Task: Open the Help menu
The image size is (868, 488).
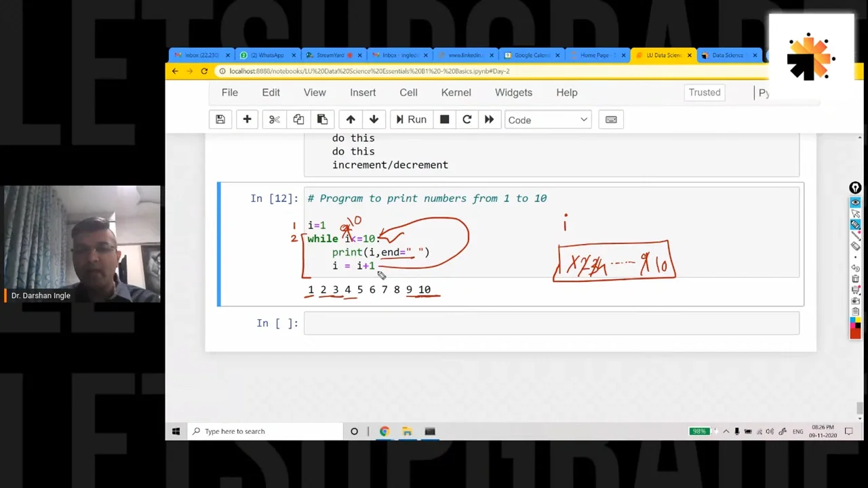Action: (x=567, y=92)
